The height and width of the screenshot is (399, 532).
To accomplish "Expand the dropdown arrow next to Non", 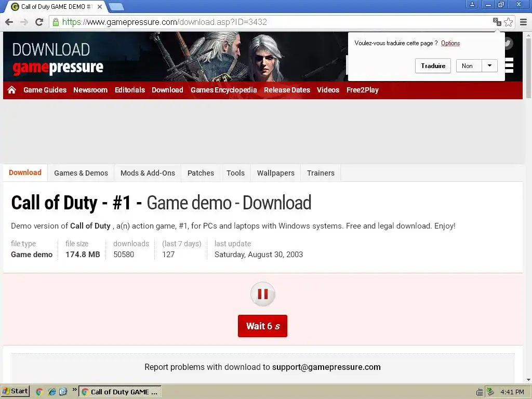I will [x=489, y=66].
